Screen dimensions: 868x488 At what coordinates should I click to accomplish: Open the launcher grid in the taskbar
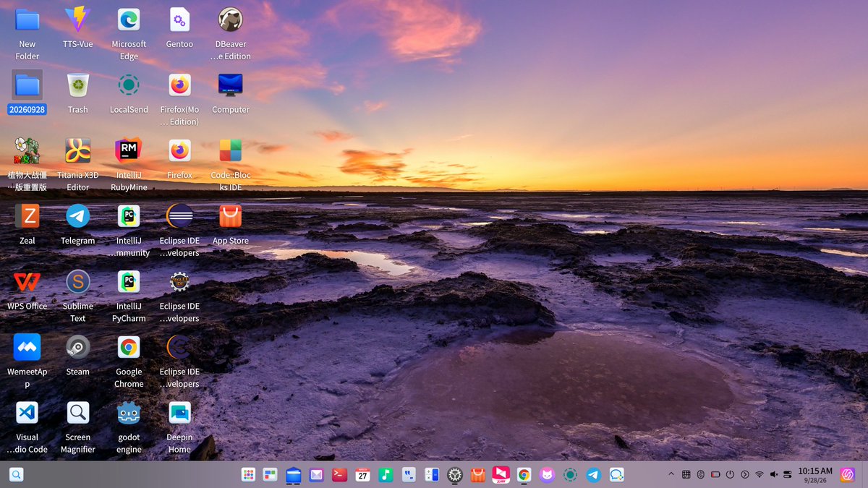pyautogui.click(x=248, y=475)
